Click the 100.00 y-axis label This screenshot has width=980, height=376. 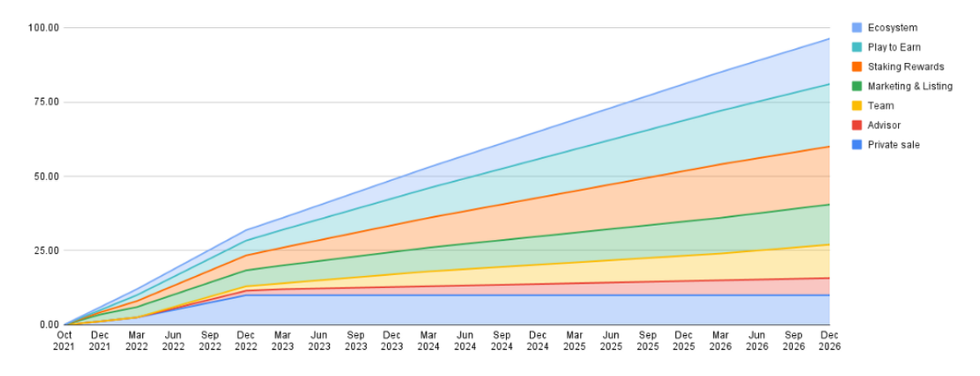point(42,28)
